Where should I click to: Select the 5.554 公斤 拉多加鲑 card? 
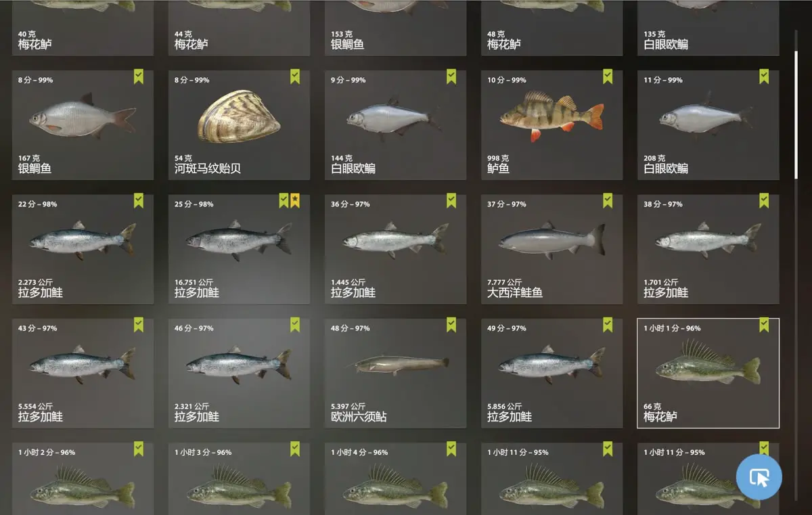(x=83, y=373)
